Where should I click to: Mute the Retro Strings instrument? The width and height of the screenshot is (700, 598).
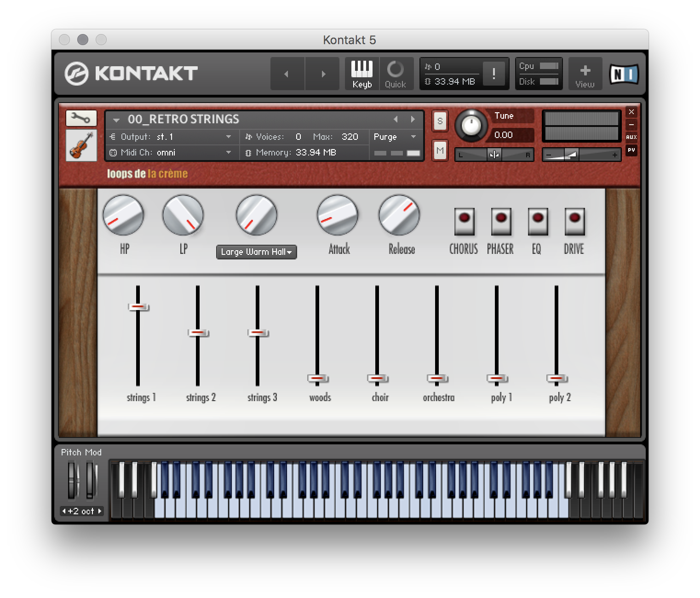440,150
